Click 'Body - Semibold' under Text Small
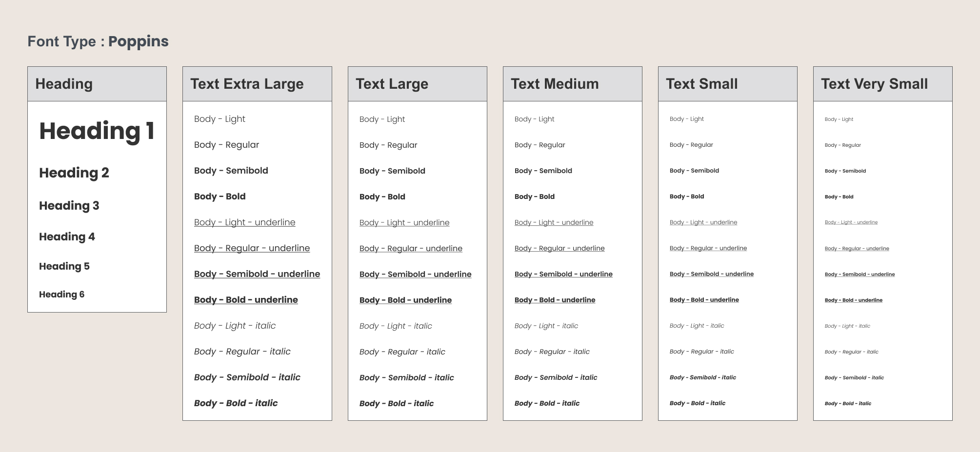The image size is (980, 452). [x=695, y=171]
